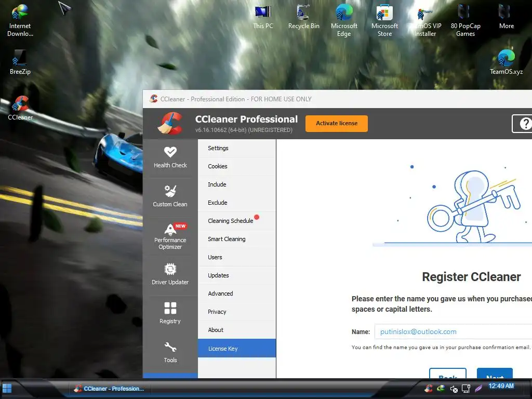
Task: Open TeamOS.xyz desktop shortcut
Action: [x=506, y=62]
